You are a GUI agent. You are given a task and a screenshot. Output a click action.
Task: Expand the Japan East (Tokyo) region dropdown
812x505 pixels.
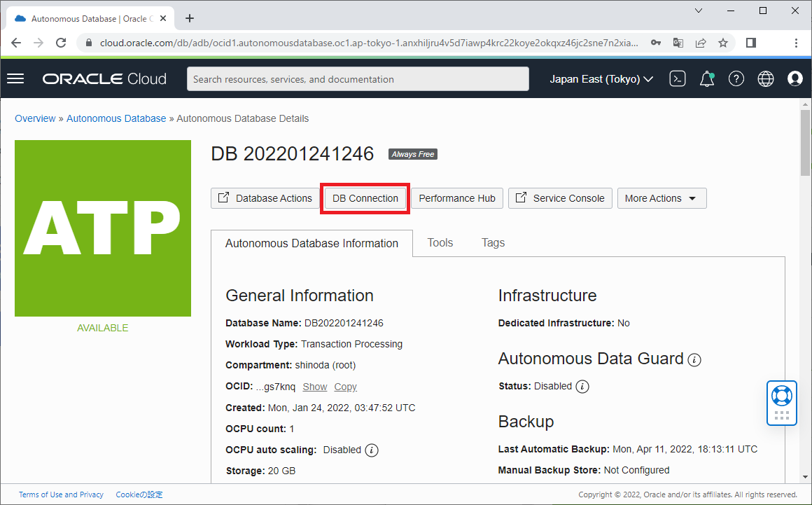(601, 79)
